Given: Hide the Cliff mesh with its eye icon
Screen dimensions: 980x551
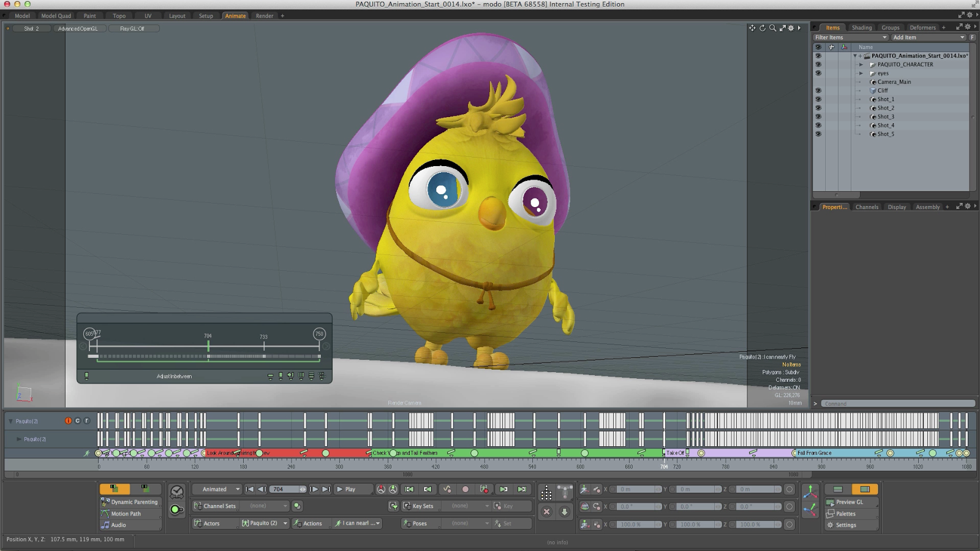Looking at the screenshot, I should [818, 90].
